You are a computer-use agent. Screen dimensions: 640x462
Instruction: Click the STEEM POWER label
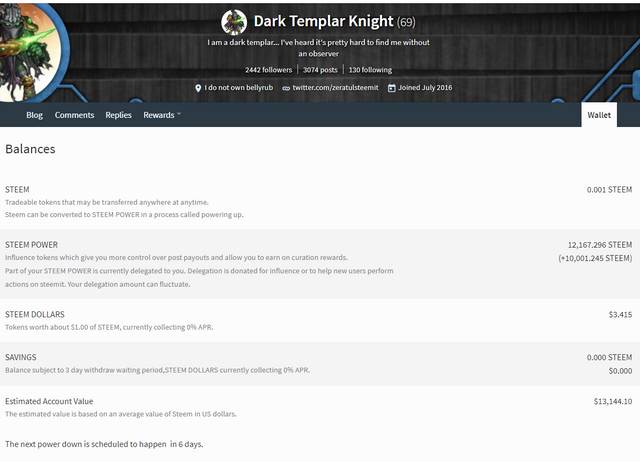point(31,245)
